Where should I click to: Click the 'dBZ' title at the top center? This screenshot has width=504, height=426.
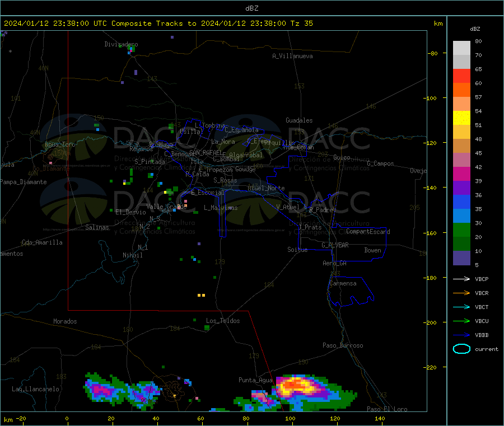(251, 8)
